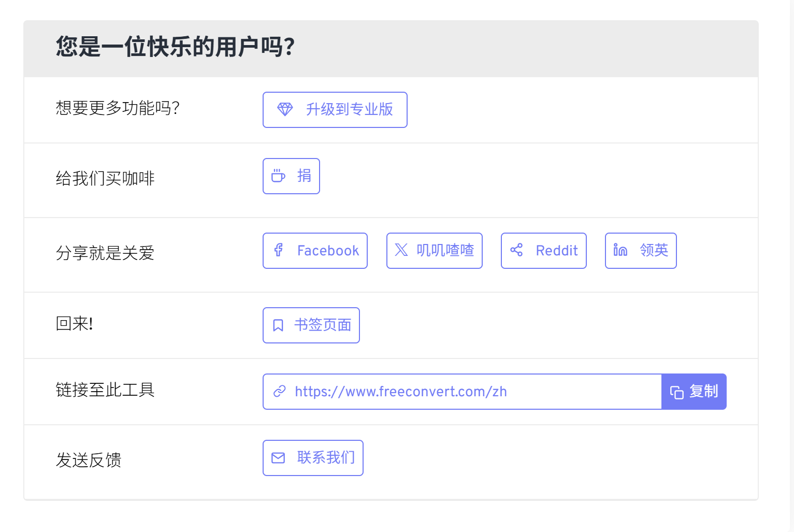
Task: Share via the 叽叽喳喳 button
Action: tap(434, 251)
